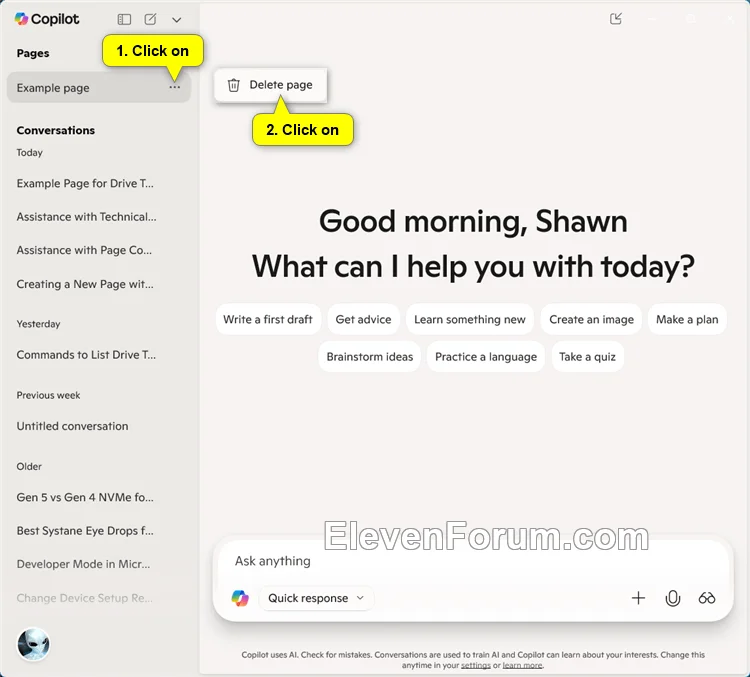Open the three-dot menu for Example page
The image size is (750, 677).
click(175, 87)
